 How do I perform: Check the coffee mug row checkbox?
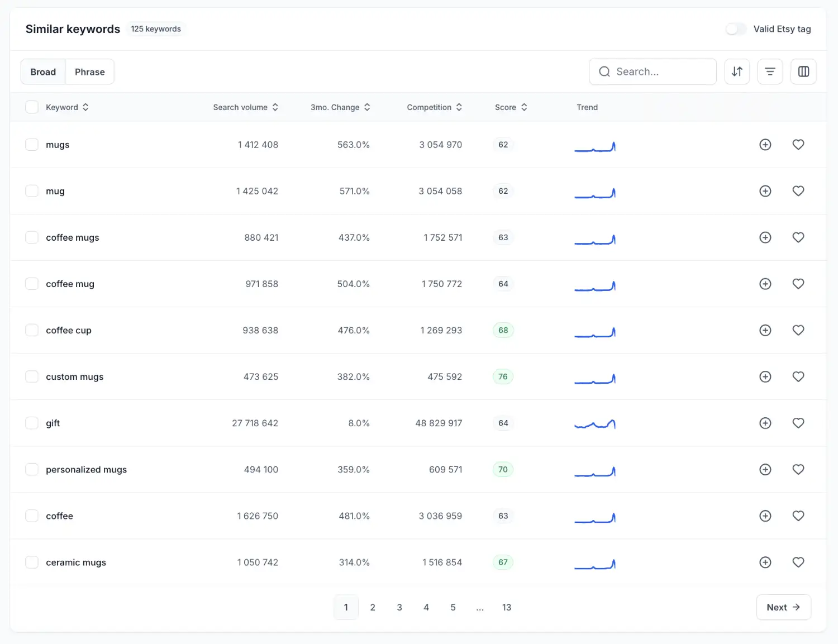coord(32,284)
